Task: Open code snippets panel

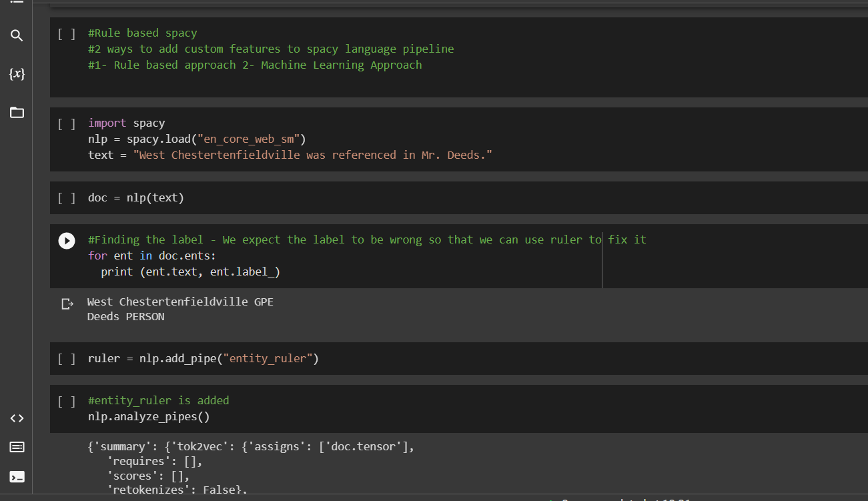Action: tap(17, 418)
